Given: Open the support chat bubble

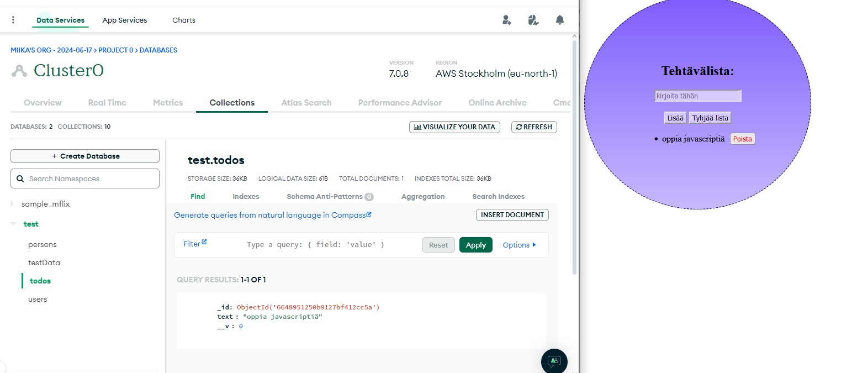Looking at the screenshot, I should pos(554,361).
